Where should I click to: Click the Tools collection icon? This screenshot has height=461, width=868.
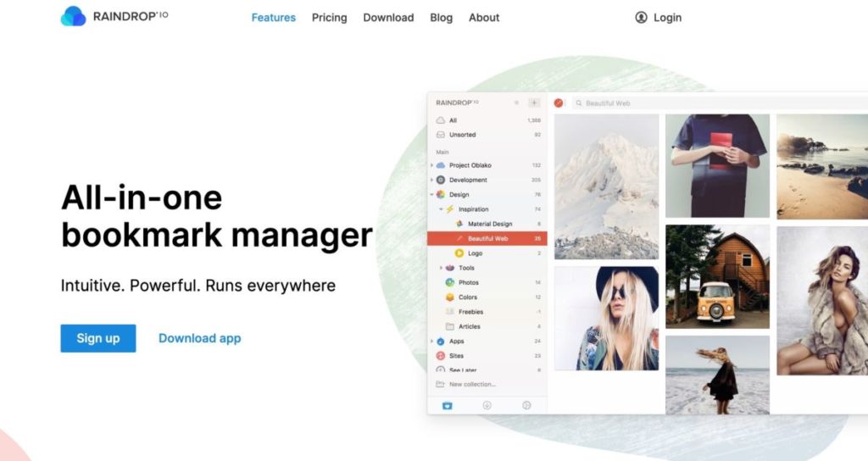(x=450, y=268)
